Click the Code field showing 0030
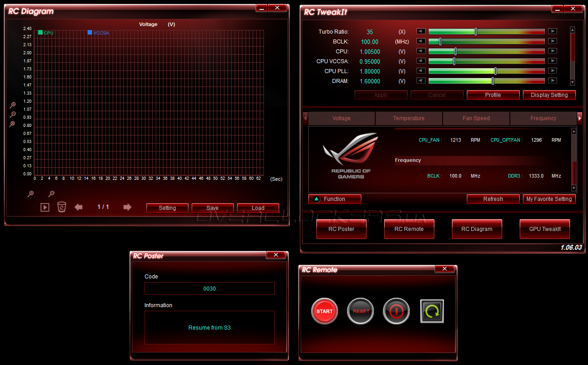Viewport: 588px width, 365px height. coord(210,288)
